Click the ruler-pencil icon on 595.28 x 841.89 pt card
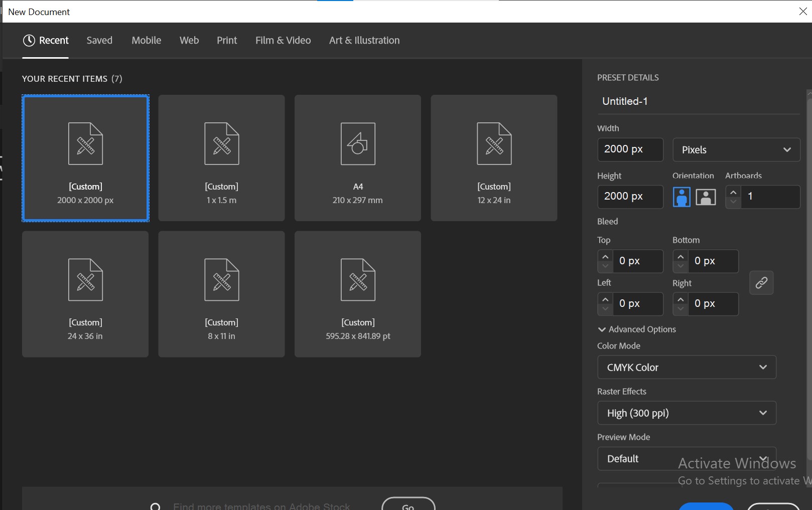The width and height of the screenshot is (812, 510). (x=358, y=280)
